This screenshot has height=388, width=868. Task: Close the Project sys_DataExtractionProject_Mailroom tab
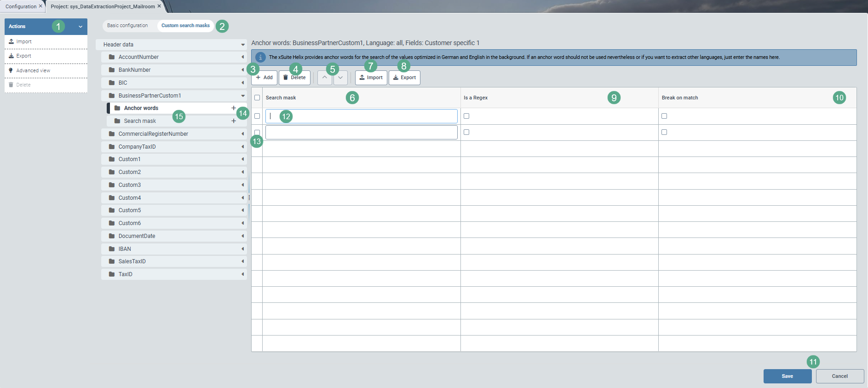point(159,6)
